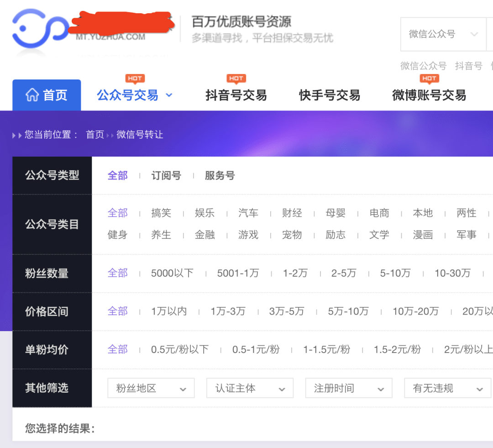Click 首页 in the breadcrumb
Image resolution: width=493 pixels, height=448 pixels.
95,135
